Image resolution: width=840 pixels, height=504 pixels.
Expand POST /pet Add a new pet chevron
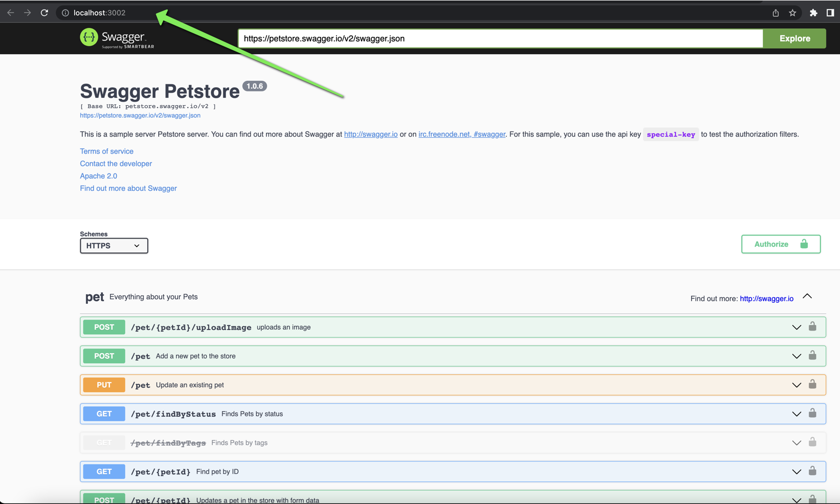point(796,356)
